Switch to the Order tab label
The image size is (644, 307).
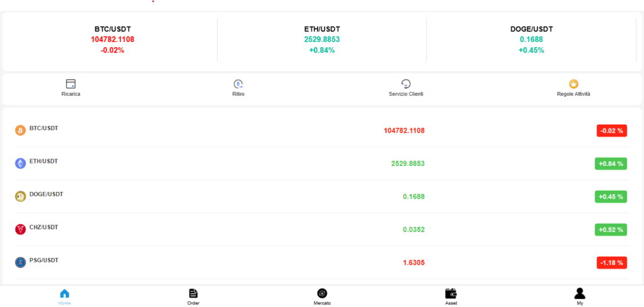point(193,303)
